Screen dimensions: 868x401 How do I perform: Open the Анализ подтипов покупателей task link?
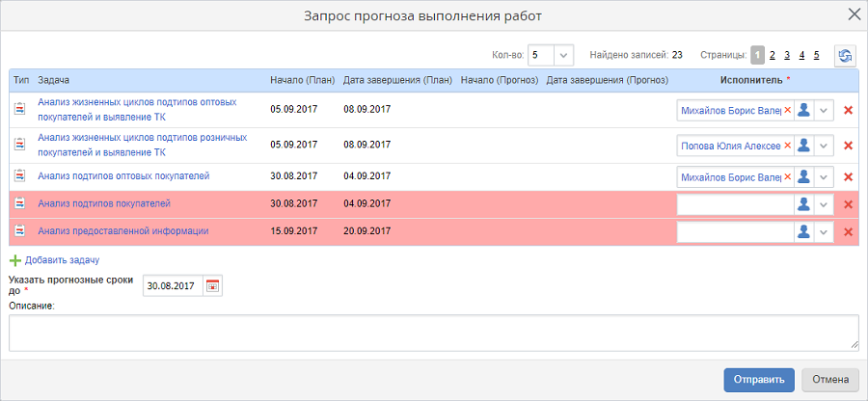click(104, 203)
